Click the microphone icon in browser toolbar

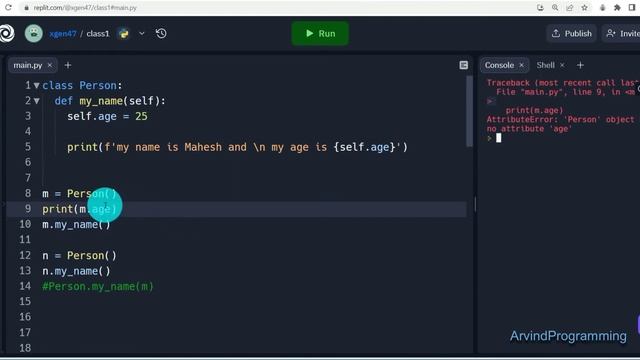click(x=602, y=7)
